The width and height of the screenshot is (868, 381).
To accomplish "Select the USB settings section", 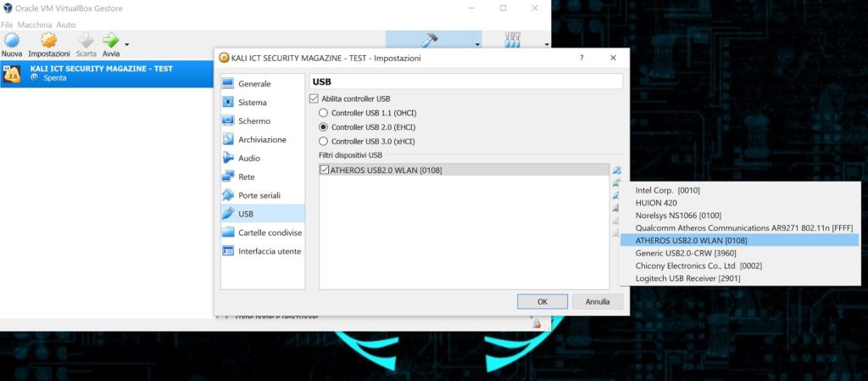I will (x=263, y=214).
